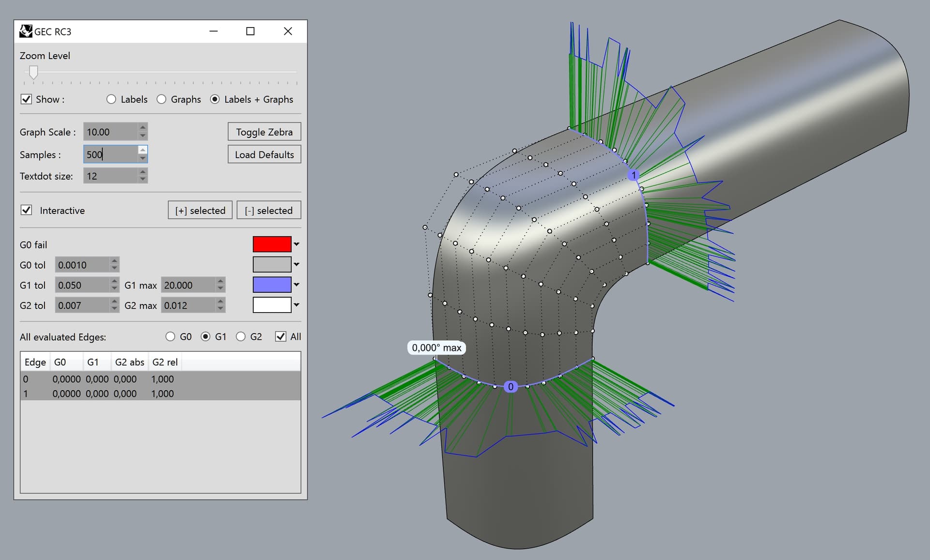Decrease G2 tol with down arrow
The image size is (930, 560).
pos(114,309)
